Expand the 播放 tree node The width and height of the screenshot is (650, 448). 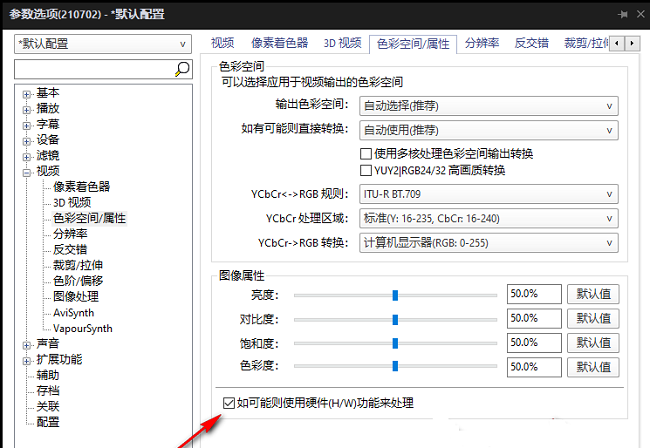click(27, 110)
